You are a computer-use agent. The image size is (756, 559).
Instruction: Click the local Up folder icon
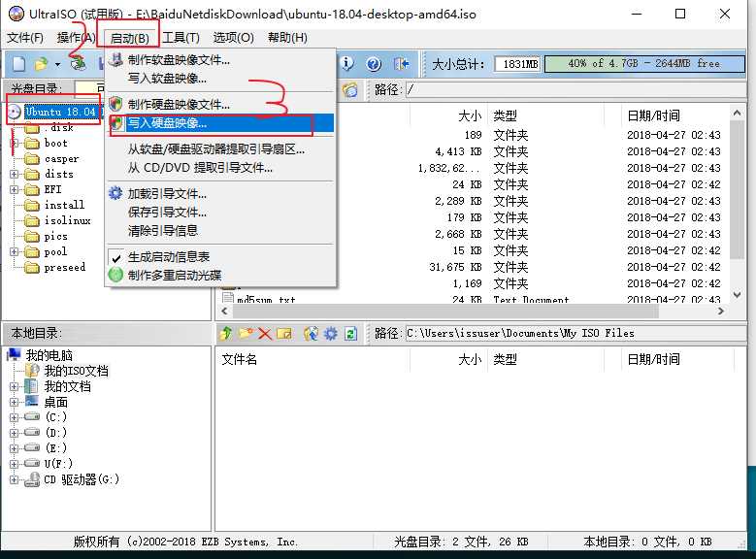(x=226, y=333)
